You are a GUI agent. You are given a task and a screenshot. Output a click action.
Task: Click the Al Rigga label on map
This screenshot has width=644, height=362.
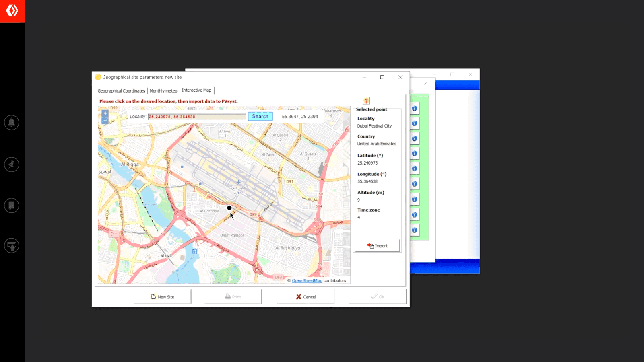pyautogui.click(x=130, y=164)
